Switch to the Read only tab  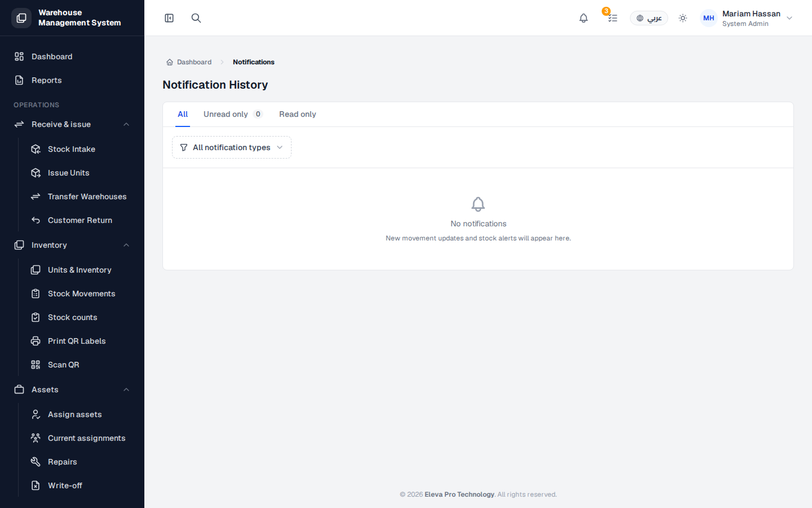click(x=298, y=114)
